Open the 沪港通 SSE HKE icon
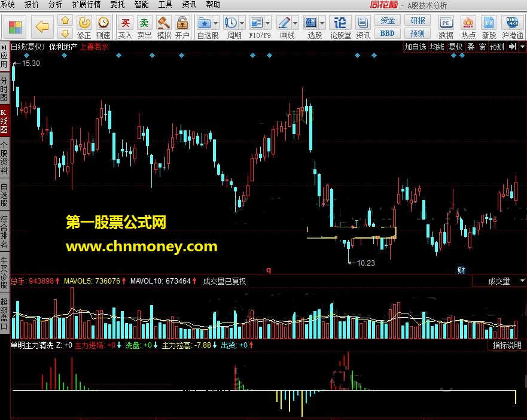The width and height of the screenshot is (527, 420). tap(512, 28)
